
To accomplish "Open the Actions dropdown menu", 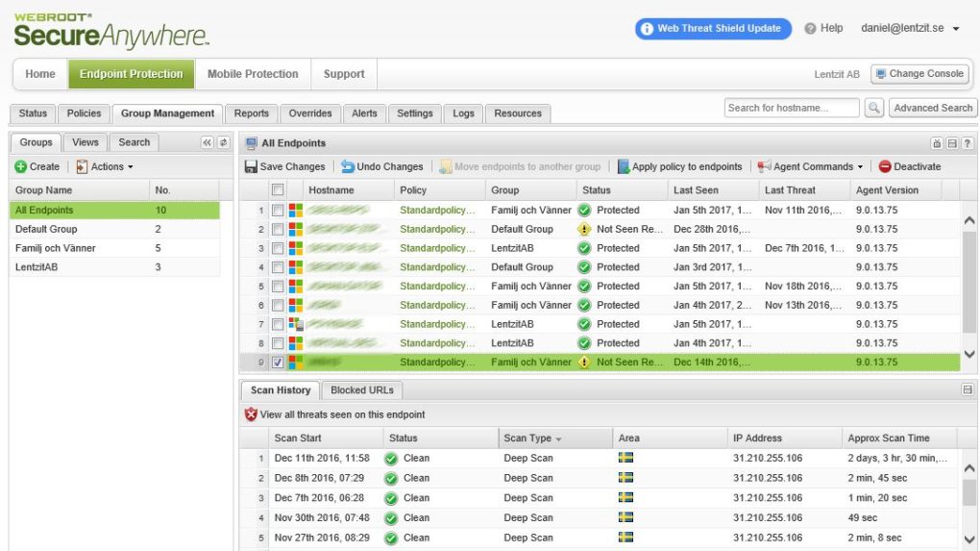I will click(105, 166).
